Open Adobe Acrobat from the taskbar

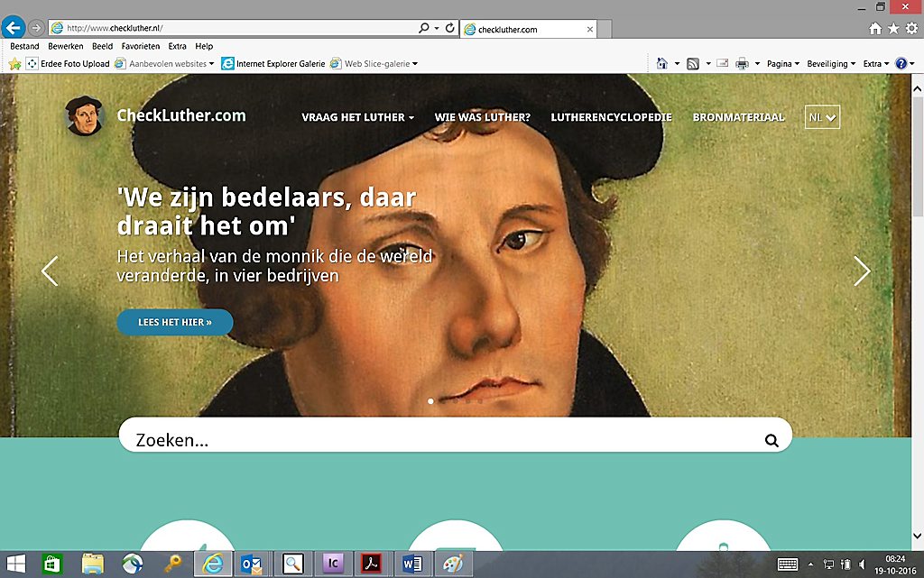point(372,564)
